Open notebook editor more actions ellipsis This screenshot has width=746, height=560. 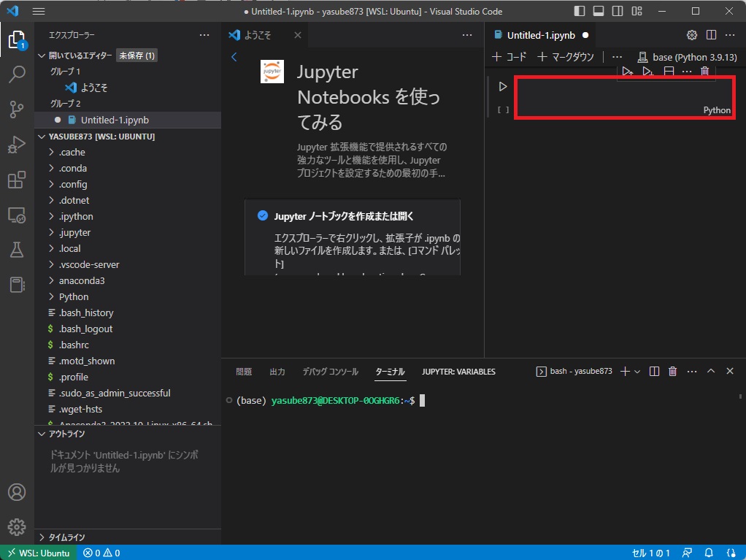(x=730, y=35)
